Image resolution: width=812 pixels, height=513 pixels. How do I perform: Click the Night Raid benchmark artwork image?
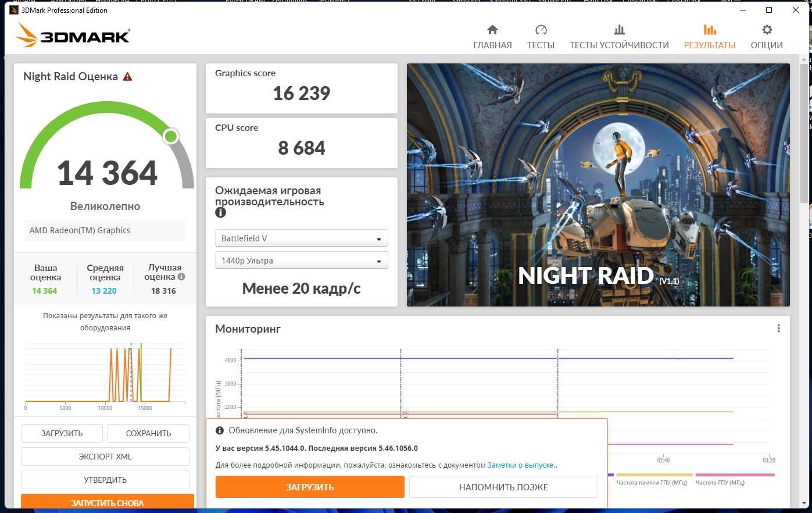[598, 185]
